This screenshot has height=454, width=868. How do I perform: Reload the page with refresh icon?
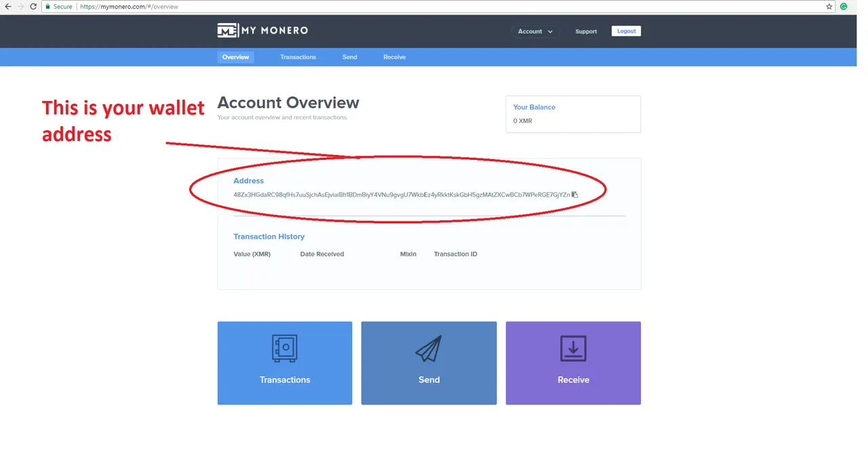coord(33,6)
